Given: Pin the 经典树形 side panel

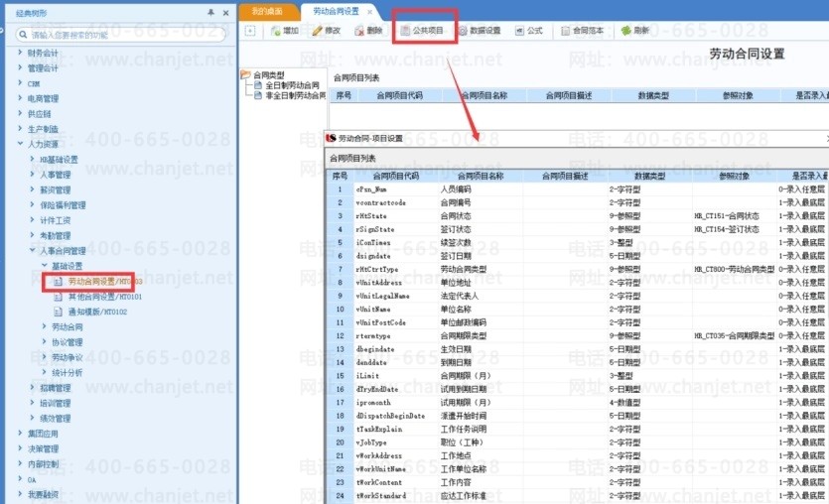Looking at the screenshot, I should [x=210, y=12].
